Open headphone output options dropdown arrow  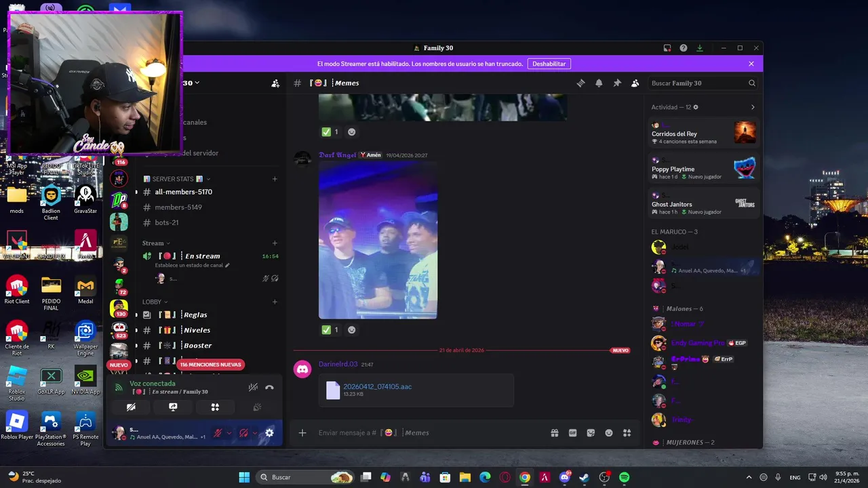coord(255,433)
